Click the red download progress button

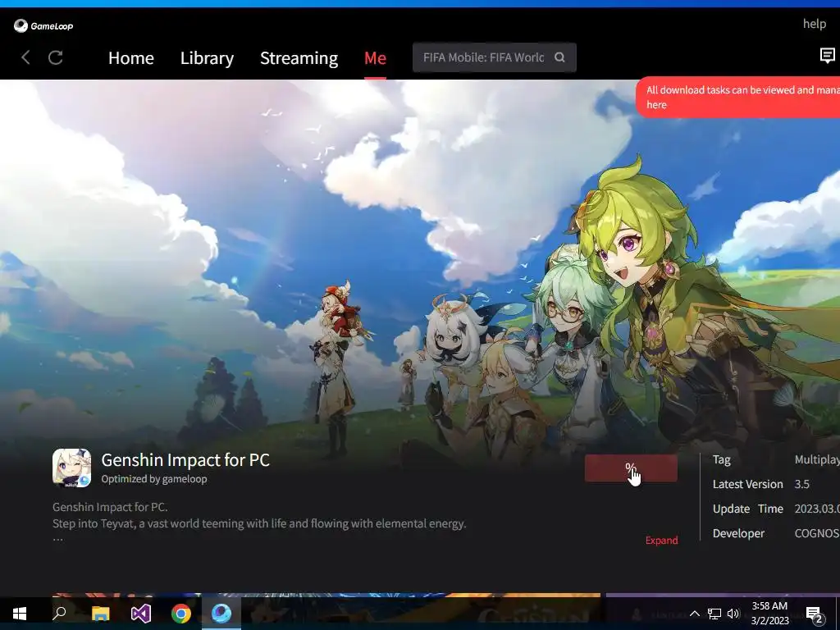631,468
